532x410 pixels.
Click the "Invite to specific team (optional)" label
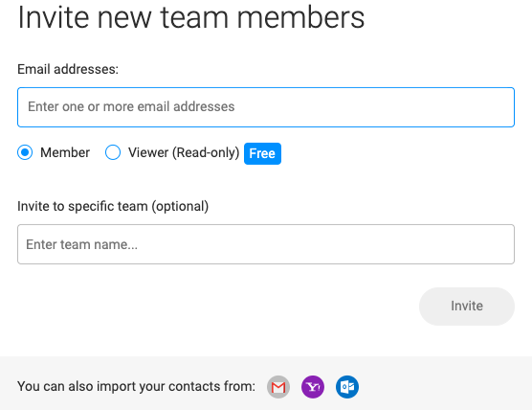point(113,207)
